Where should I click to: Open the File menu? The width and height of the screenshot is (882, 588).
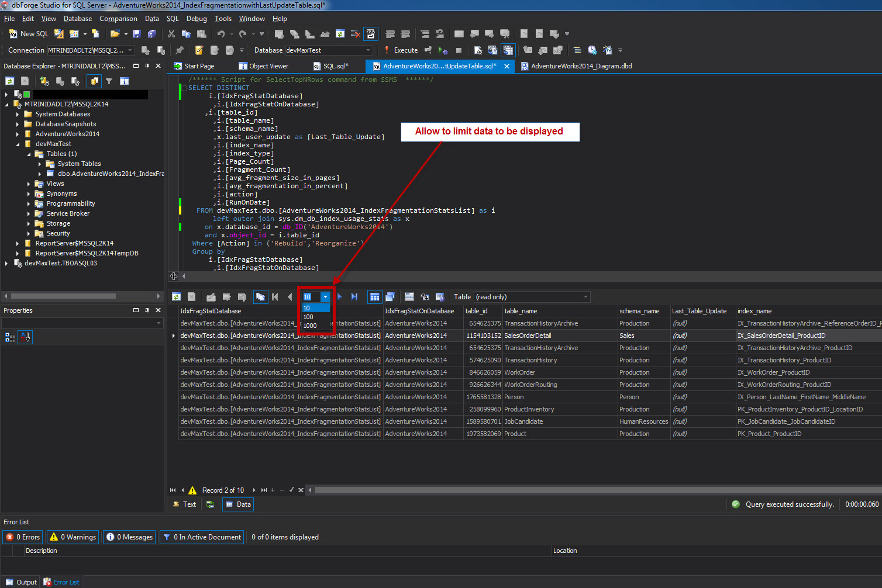click(9, 19)
